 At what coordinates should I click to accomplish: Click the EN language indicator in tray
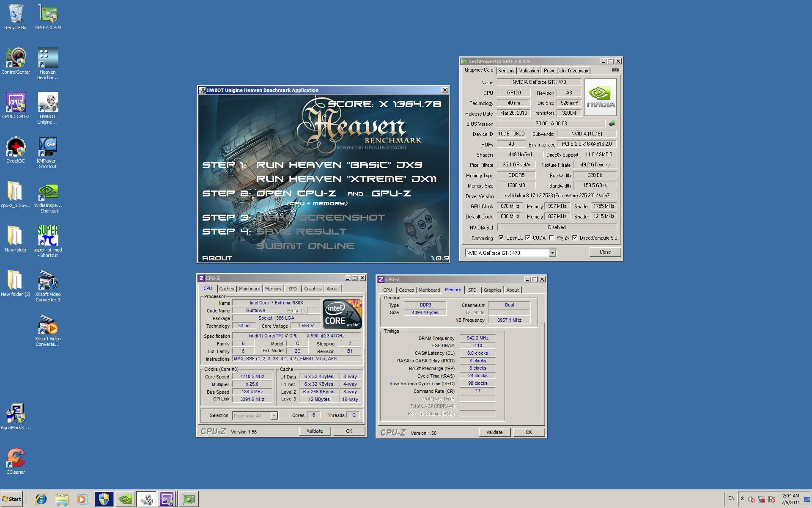click(x=731, y=498)
